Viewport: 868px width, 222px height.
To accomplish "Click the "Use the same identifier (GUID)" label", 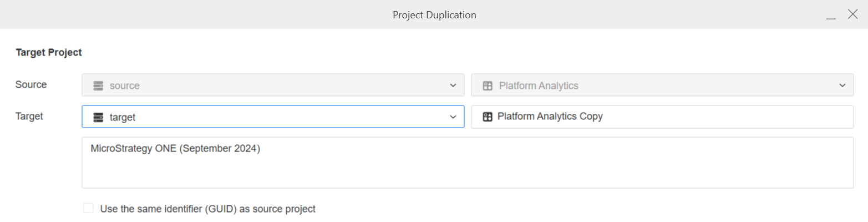I will 207,209.
